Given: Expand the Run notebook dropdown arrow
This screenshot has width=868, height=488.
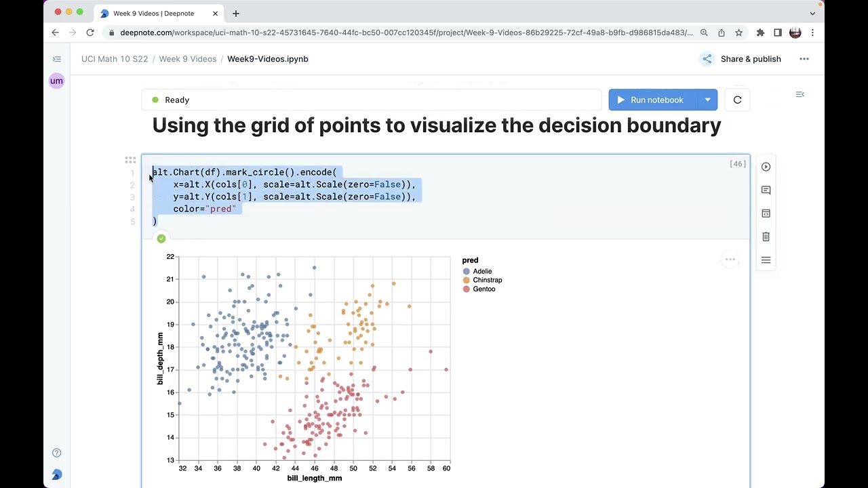Looking at the screenshot, I should click(x=707, y=100).
